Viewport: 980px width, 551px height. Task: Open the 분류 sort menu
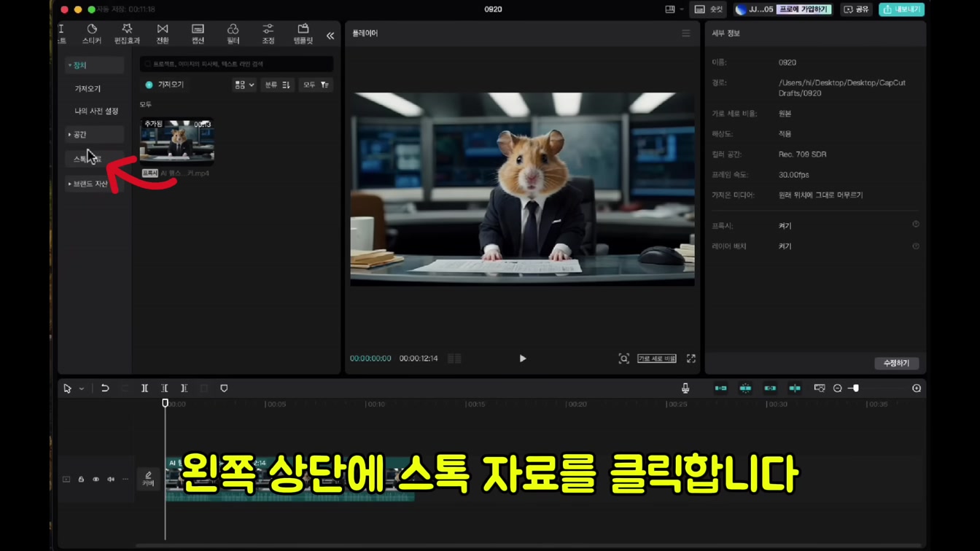[277, 85]
